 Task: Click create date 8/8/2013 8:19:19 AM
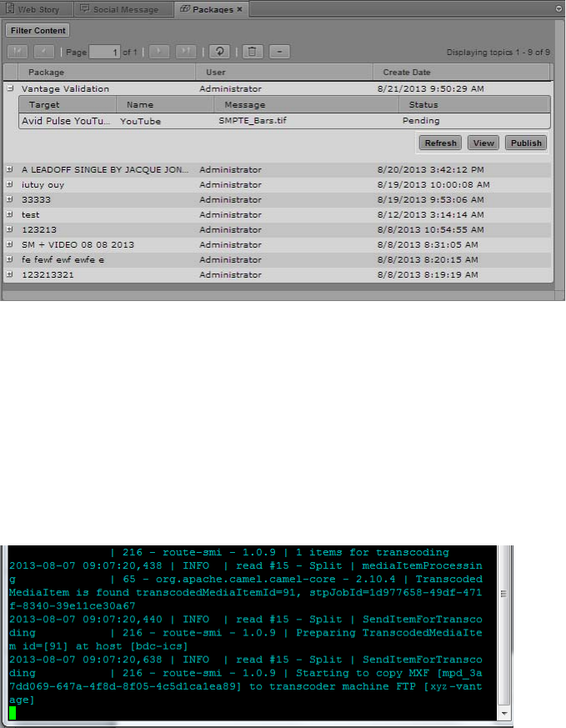point(428,275)
